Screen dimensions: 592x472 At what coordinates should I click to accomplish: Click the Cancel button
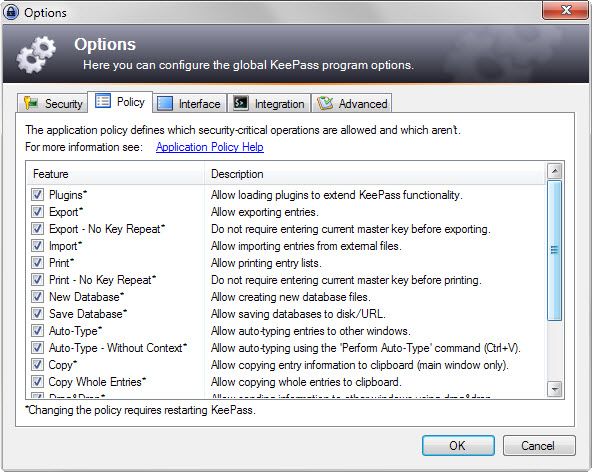click(x=539, y=446)
